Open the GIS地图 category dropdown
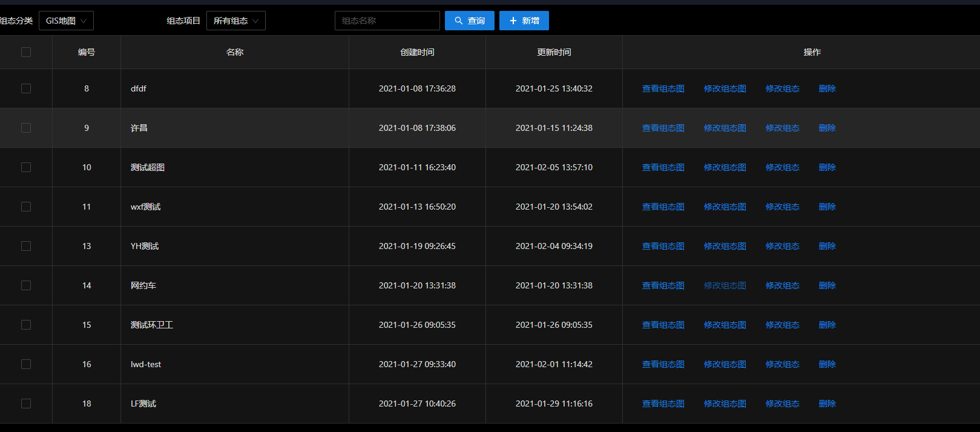 (x=66, y=21)
